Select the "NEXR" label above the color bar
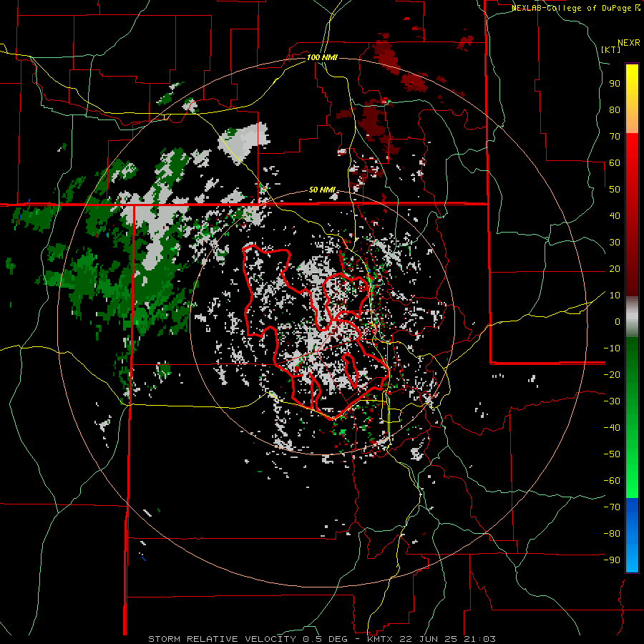644x644 pixels. [629, 43]
